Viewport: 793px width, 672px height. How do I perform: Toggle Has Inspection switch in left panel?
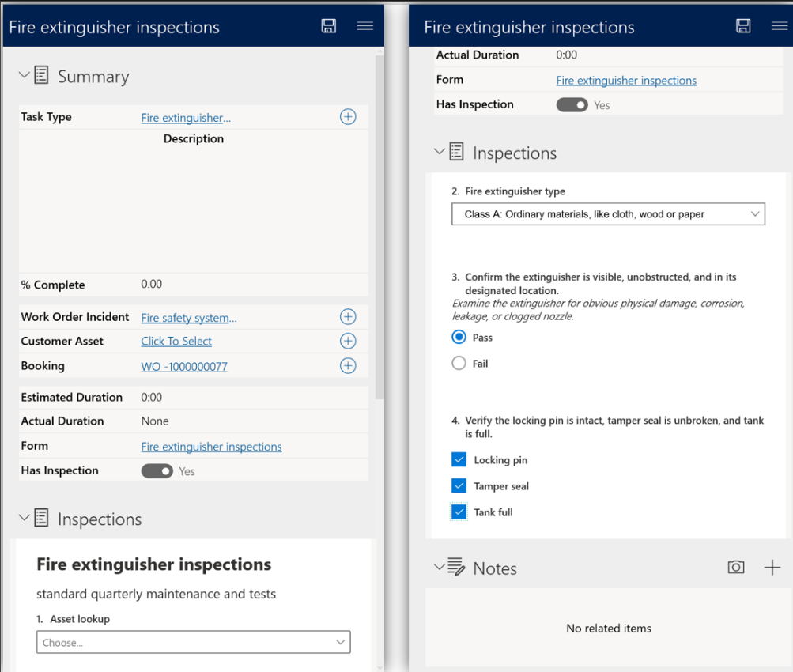tap(157, 470)
